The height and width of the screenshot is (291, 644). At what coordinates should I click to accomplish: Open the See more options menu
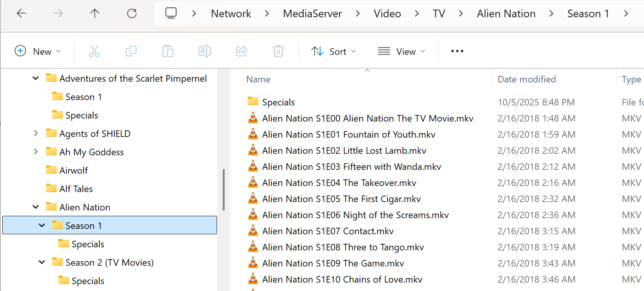(457, 51)
